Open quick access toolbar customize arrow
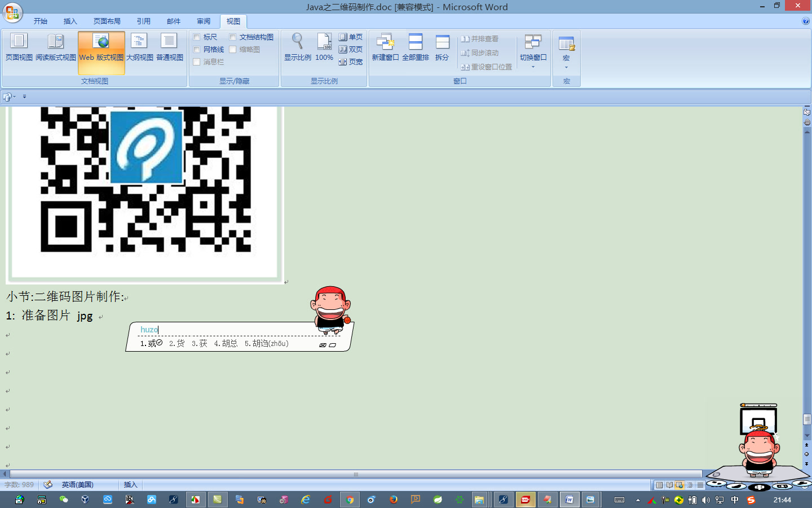Viewport: 812px width, 508px height. (24, 97)
